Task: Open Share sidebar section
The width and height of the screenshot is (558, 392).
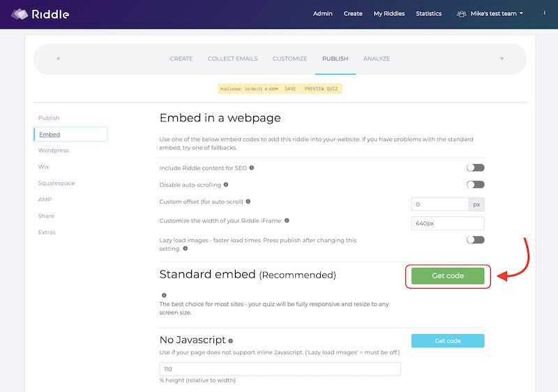Action: pyautogui.click(x=46, y=216)
